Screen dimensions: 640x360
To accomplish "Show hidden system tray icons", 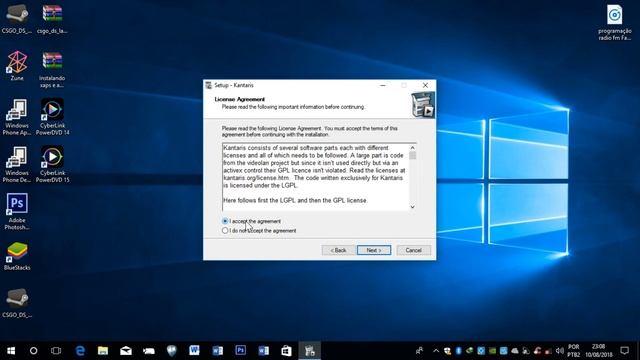I will 436,351.
